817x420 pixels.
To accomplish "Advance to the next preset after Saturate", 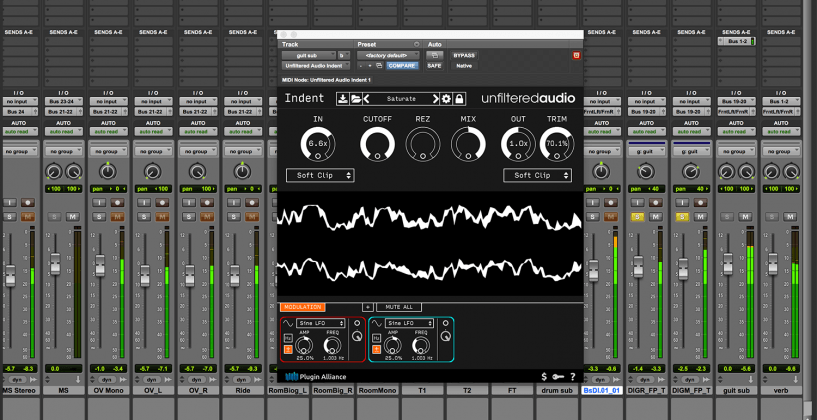I will point(436,99).
